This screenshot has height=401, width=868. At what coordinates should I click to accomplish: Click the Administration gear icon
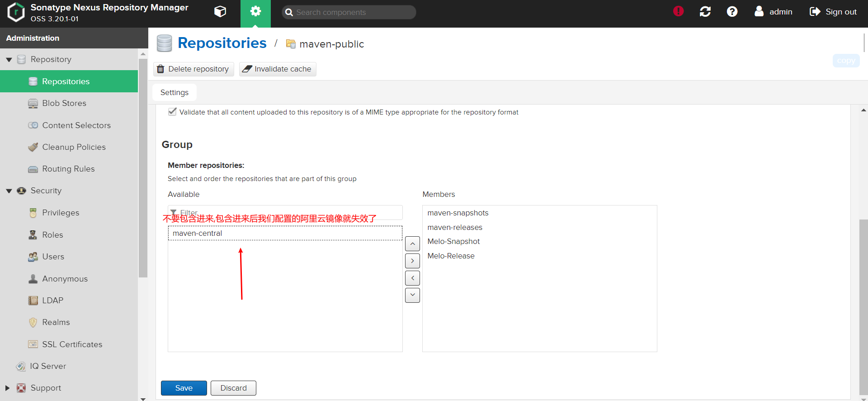[x=255, y=11]
